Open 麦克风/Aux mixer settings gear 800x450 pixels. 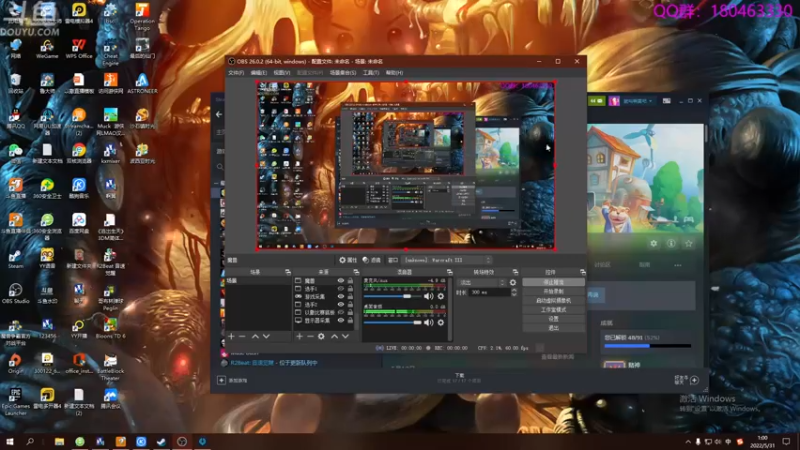point(441,296)
